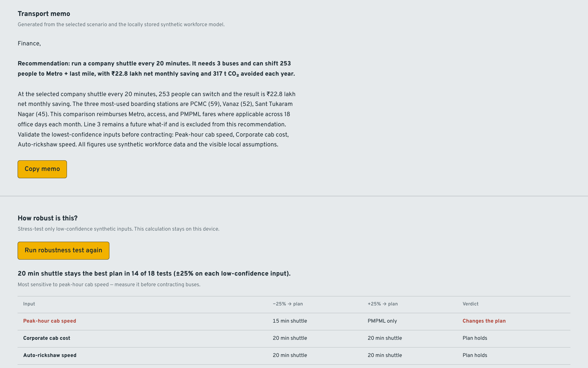
Task: Click the 'PMPML only' cell
Action: tap(382, 321)
